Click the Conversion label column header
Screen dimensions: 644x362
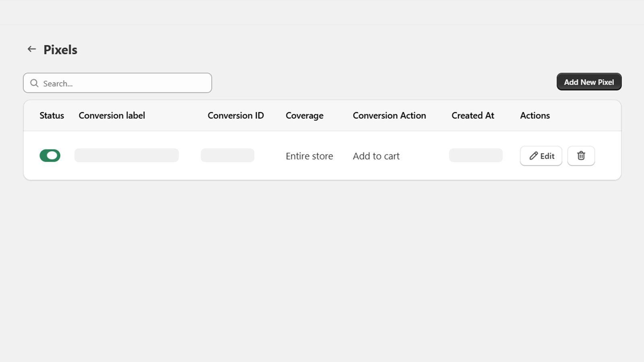tap(112, 115)
